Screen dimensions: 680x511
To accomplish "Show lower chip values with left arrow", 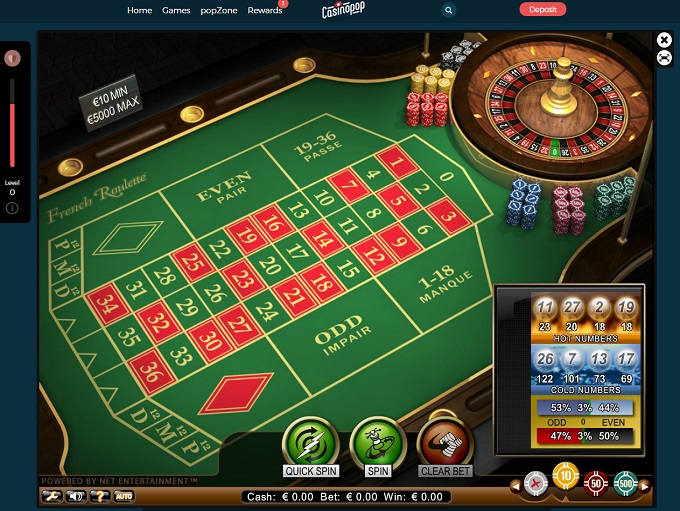I will pyautogui.click(x=516, y=486).
